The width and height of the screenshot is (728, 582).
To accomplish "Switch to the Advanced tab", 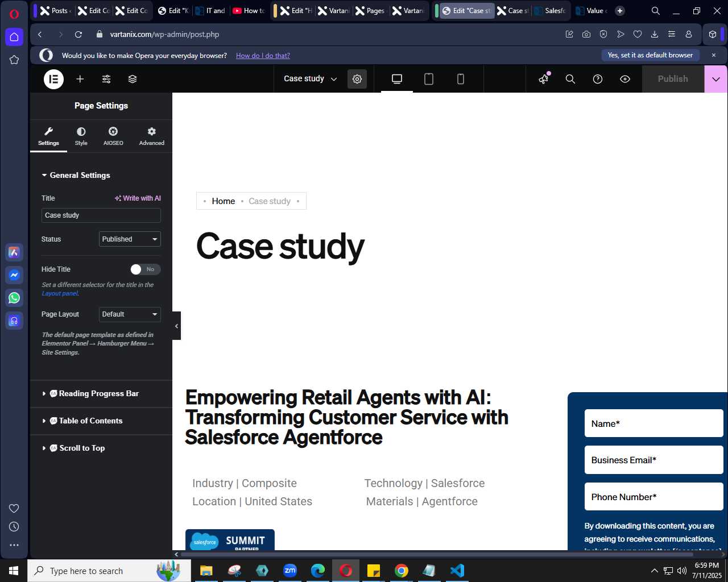I will pos(152,136).
